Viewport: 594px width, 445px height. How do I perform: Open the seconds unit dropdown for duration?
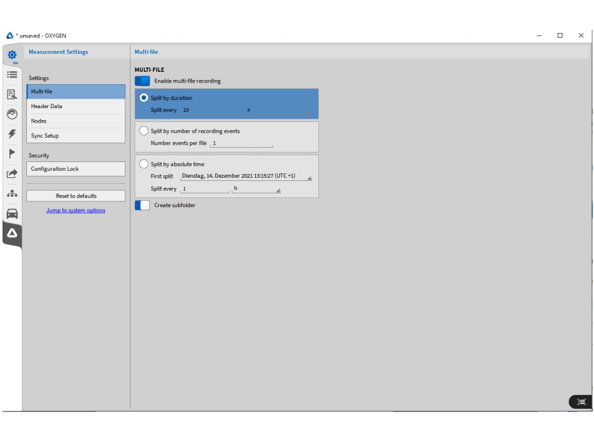pyautogui.click(x=278, y=110)
